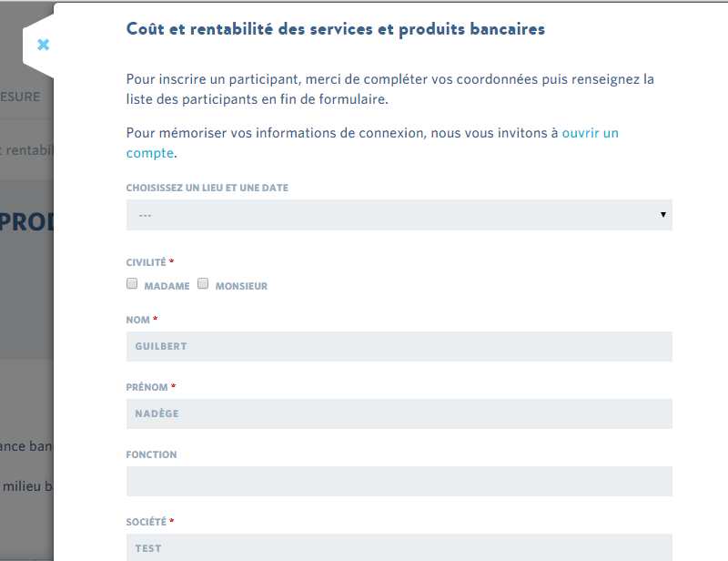
Task: Tick the Monsieur checkbox
Action: tap(203, 283)
